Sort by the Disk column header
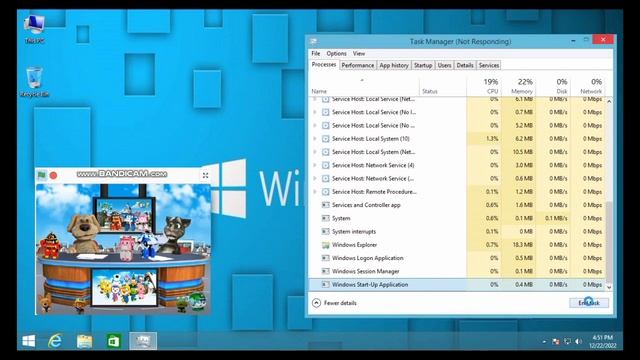Screen dimensions: 640x360 (553, 86)
